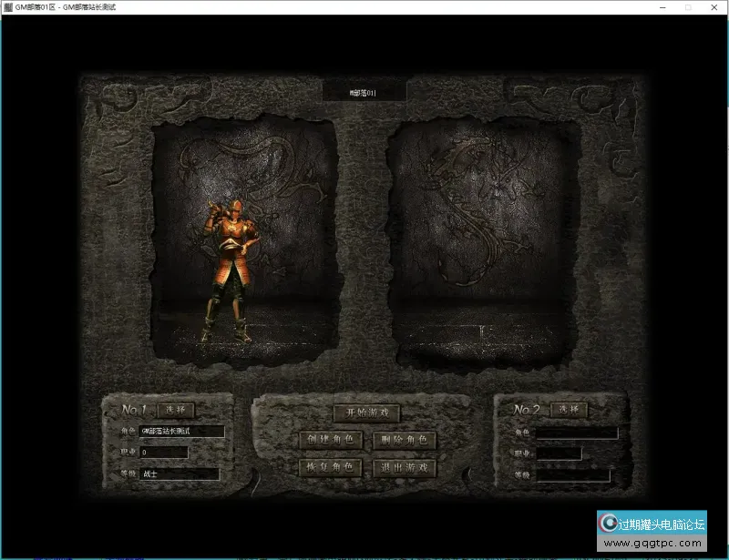Image resolution: width=729 pixels, height=560 pixels.
Task: Click the No 1 field showing 0
Action: coord(164,453)
